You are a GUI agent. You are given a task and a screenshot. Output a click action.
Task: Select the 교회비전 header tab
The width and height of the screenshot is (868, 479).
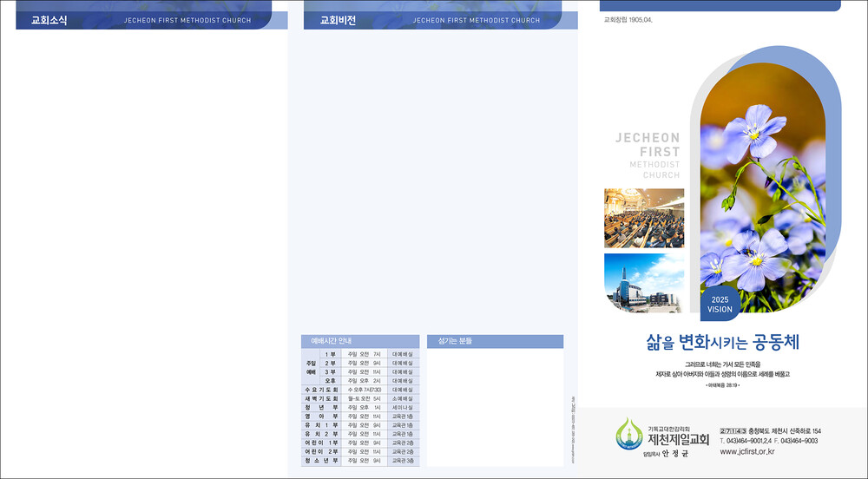(338, 20)
